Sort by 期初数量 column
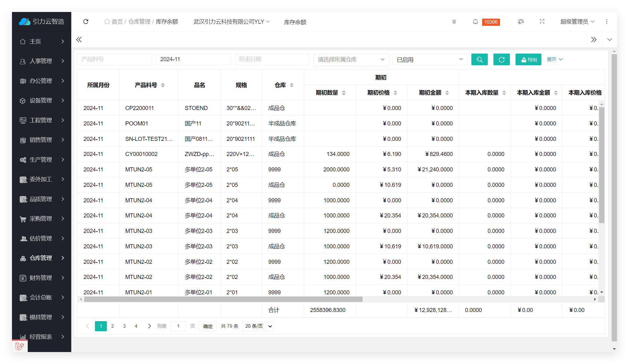 [x=344, y=93]
